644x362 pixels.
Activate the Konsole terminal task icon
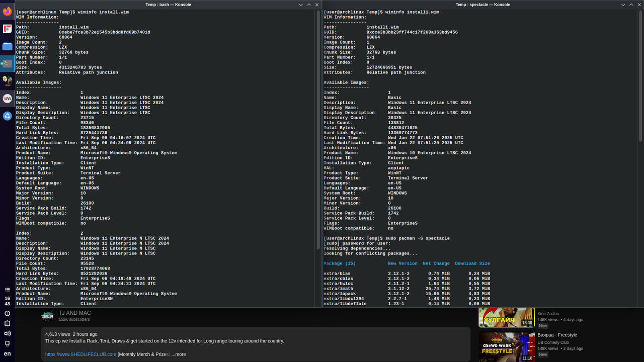click(x=7, y=63)
